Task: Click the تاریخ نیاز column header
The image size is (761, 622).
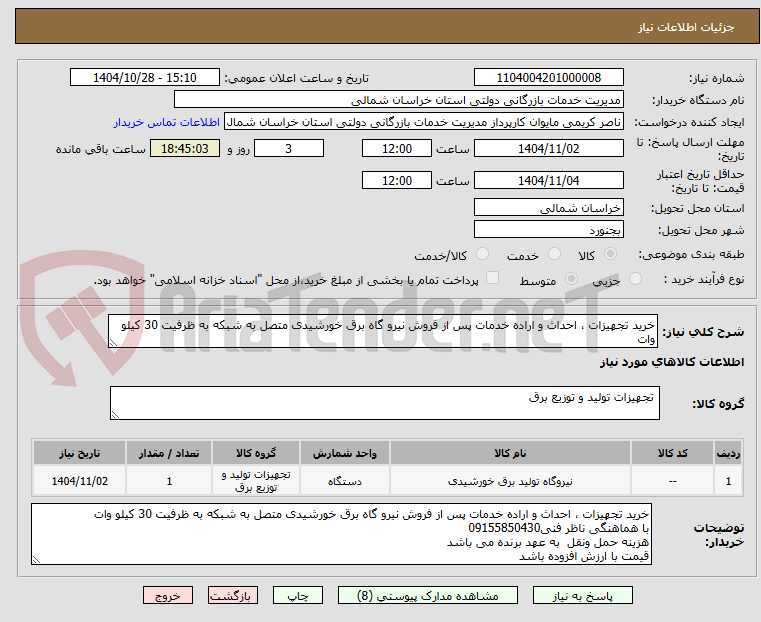Action: (80, 453)
